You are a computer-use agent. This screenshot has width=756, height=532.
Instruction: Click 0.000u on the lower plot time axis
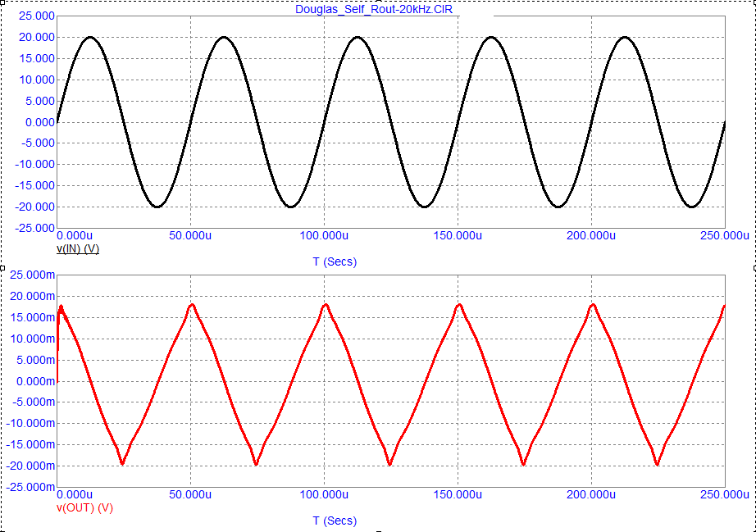pyautogui.click(x=75, y=494)
